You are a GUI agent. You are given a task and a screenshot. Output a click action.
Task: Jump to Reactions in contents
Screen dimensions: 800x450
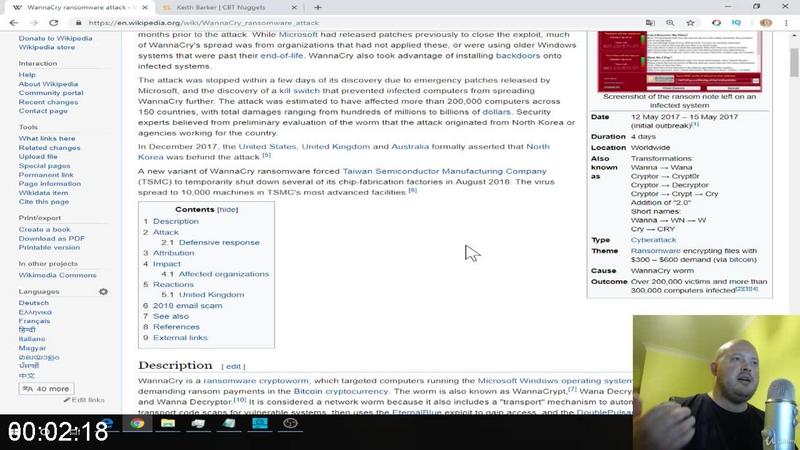click(x=173, y=285)
